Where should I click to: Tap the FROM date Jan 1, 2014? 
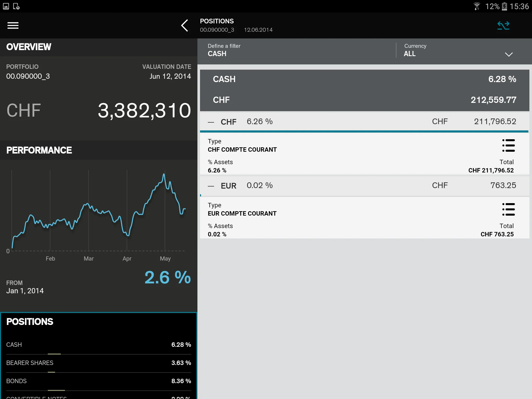[25, 291]
